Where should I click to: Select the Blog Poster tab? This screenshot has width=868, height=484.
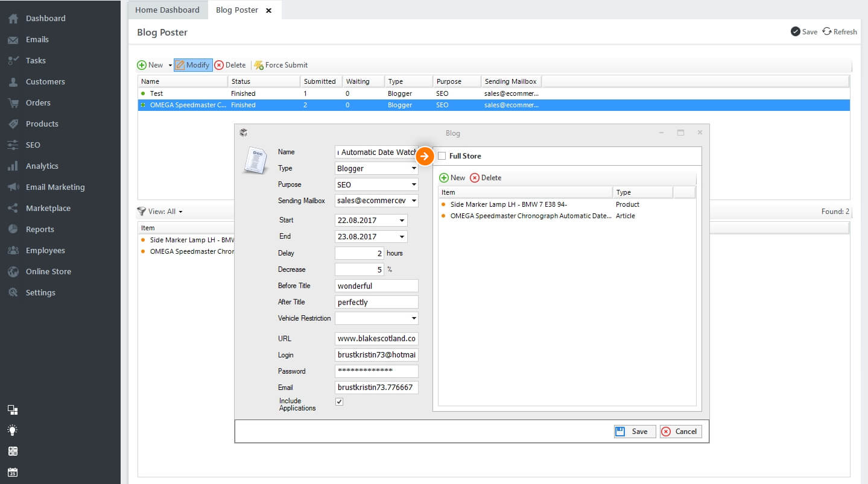[237, 10]
